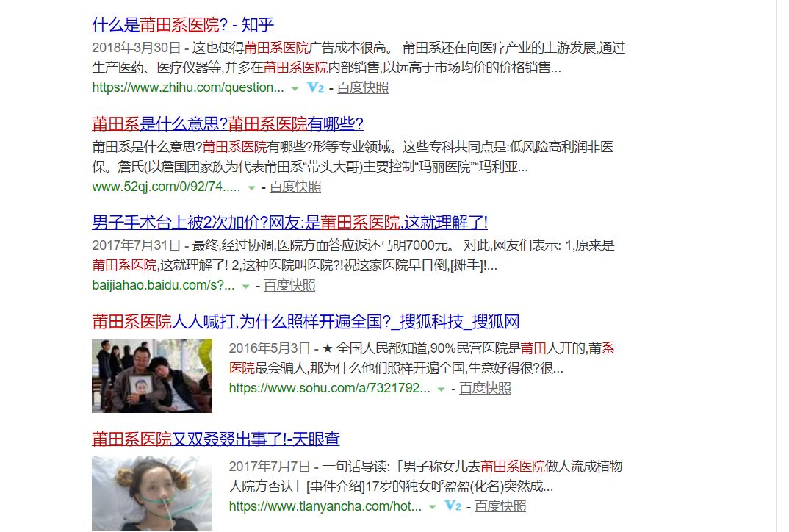Open 百度快照 for the zhihu.com result
The image size is (789, 532).
(x=362, y=87)
